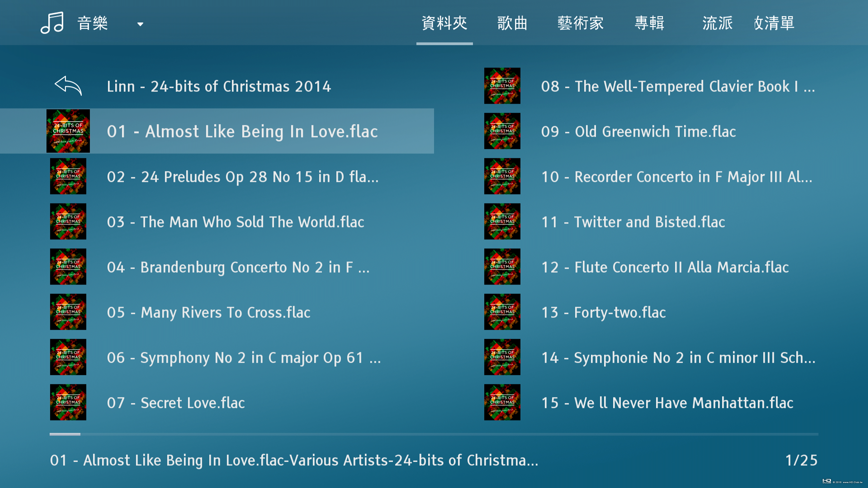Image resolution: width=868 pixels, height=488 pixels.
Task: Click album thumbnail beside Secret Love
Action: 68,402
